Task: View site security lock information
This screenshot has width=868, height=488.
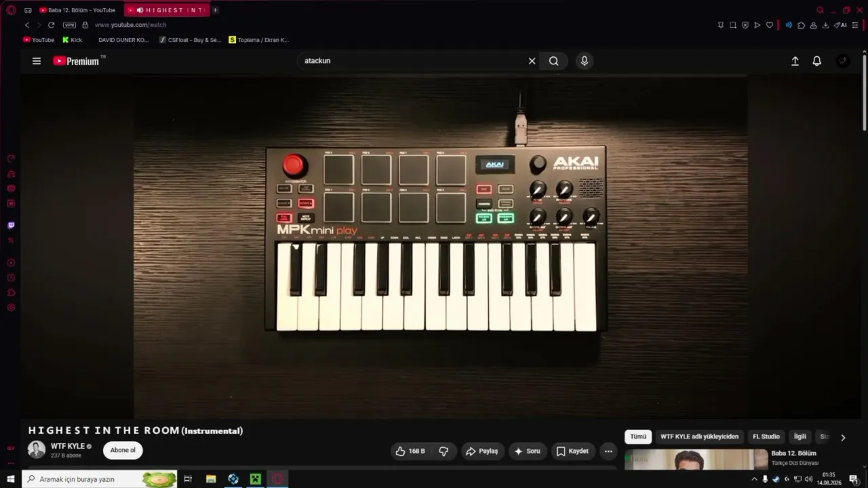Action: (85, 25)
